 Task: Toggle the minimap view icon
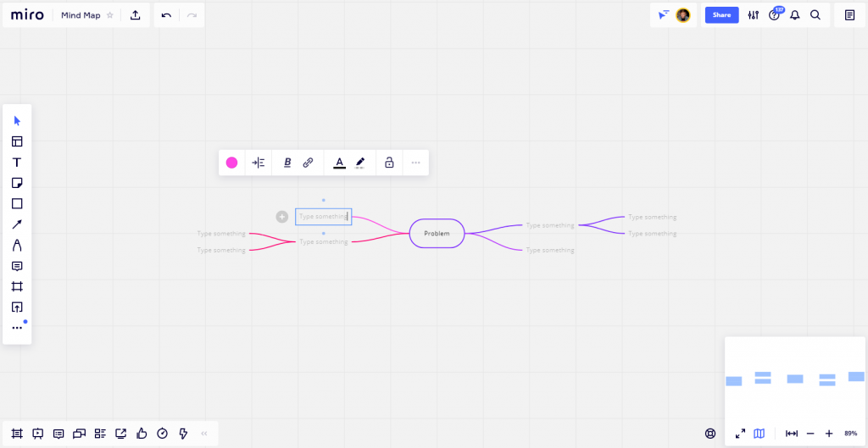(759, 434)
